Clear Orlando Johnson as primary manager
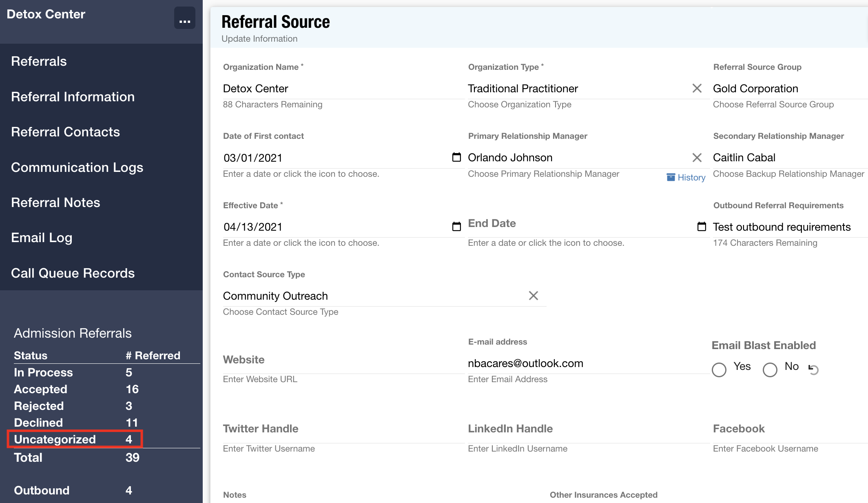Image resolution: width=868 pixels, height=503 pixels. point(697,158)
